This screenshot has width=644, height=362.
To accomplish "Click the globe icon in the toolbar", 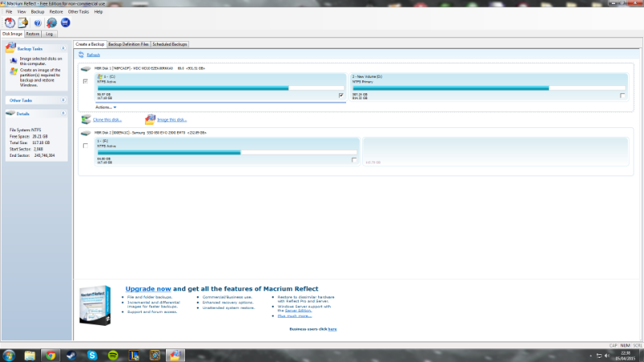I will coord(51,23).
